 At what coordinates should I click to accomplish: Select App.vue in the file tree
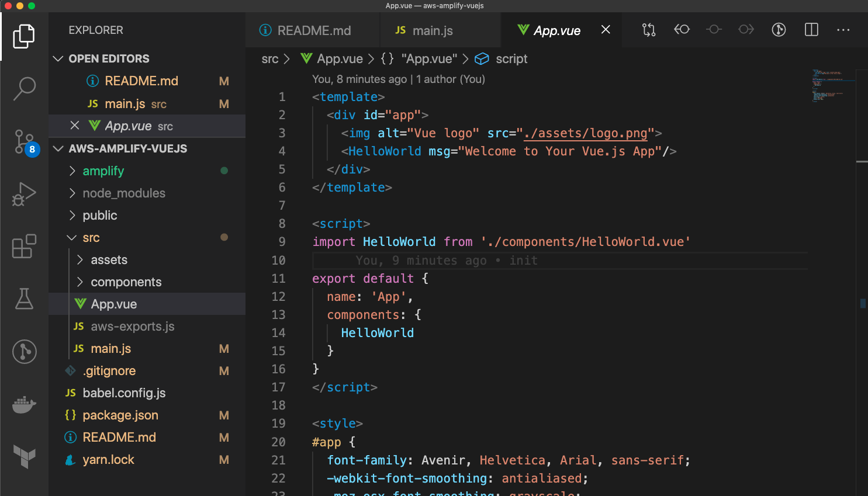[x=147, y=304]
